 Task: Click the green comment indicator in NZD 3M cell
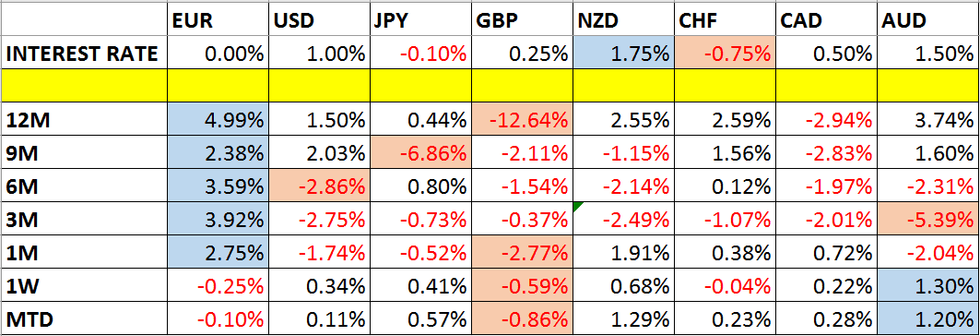point(577,207)
